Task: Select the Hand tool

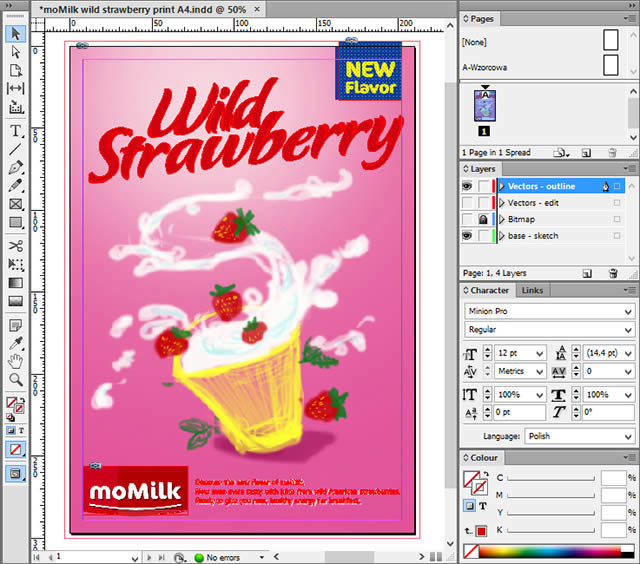Action: [16, 362]
